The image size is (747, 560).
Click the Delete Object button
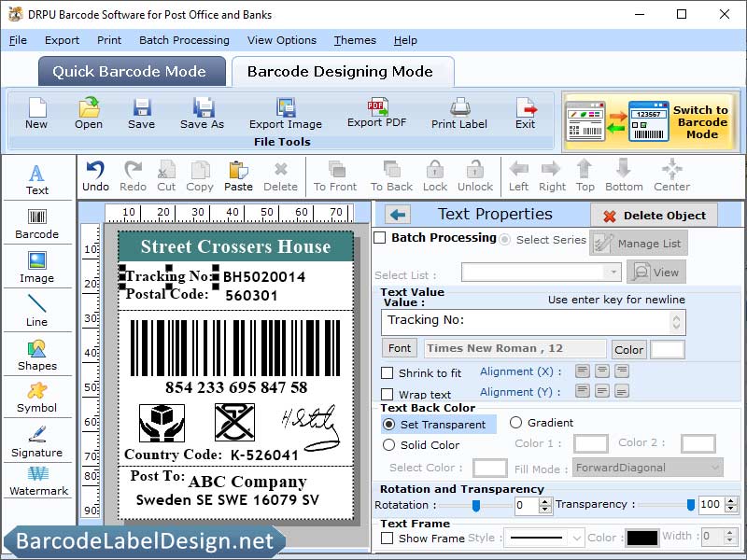tap(655, 216)
